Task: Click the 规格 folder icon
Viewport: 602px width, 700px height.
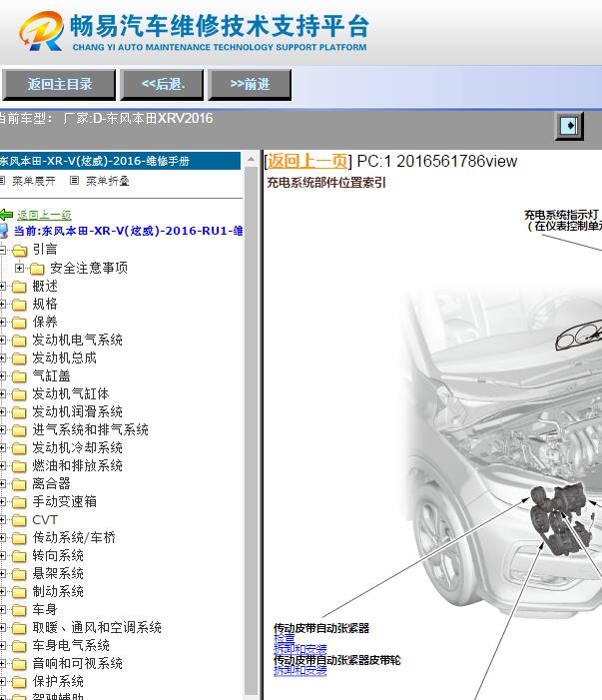Action: tap(19, 305)
